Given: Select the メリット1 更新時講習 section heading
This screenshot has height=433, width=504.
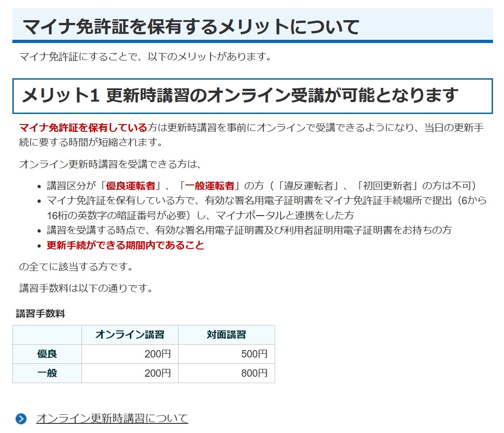Looking at the screenshot, I should [240, 96].
